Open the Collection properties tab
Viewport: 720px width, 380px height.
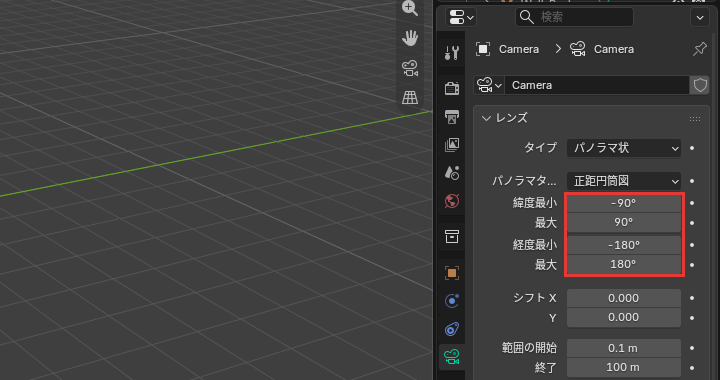(x=452, y=237)
